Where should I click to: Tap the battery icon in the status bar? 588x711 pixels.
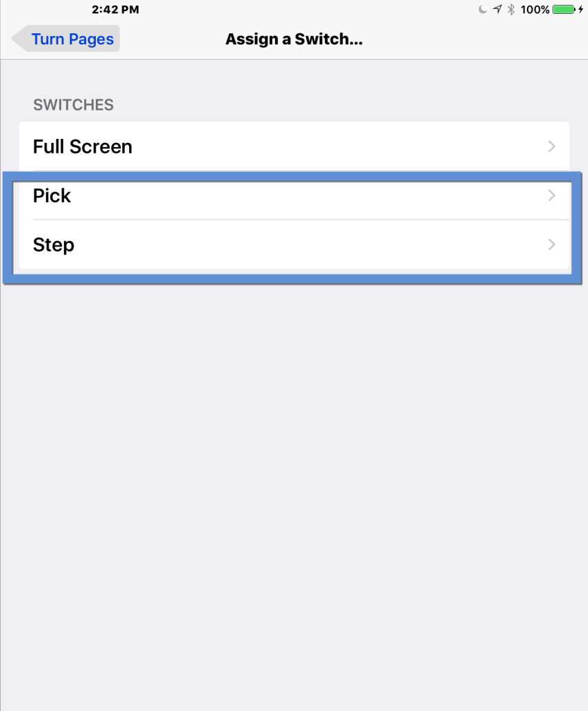(x=563, y=9)
